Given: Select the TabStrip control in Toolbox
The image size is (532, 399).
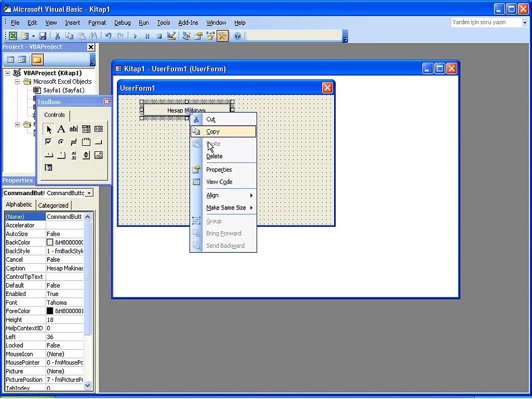Looking at the screenshot, I should (49, 155).
